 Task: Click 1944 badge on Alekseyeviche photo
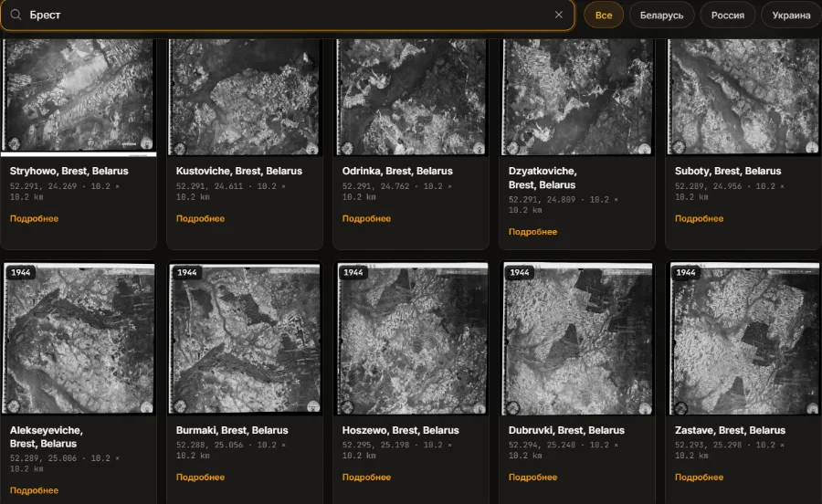[20, 272]
